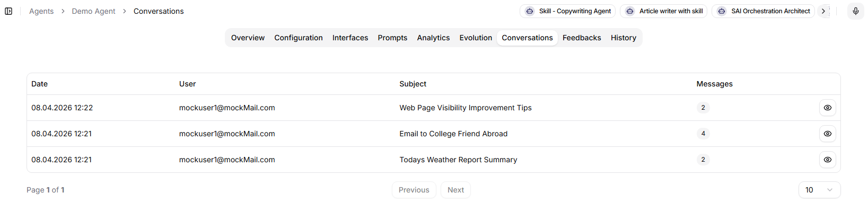
Task: Open Skill - Copywriting Agent shortcut
Action: (x=567, y=11)
